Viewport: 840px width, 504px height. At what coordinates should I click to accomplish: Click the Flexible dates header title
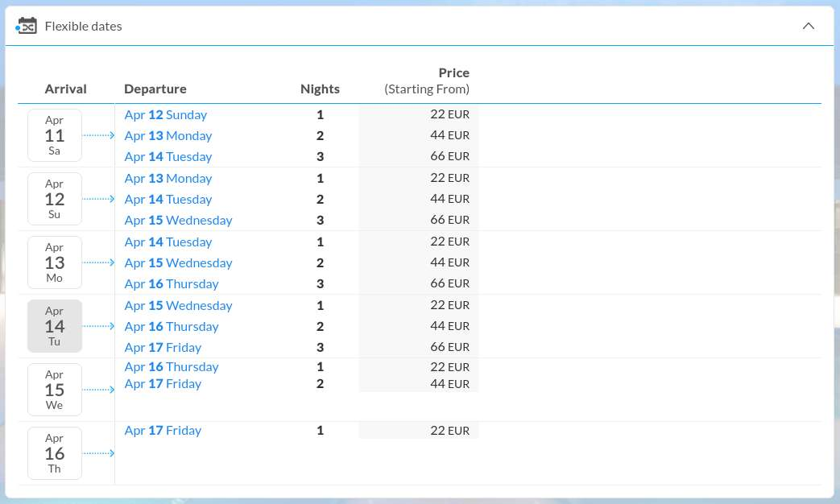(84, 26)
